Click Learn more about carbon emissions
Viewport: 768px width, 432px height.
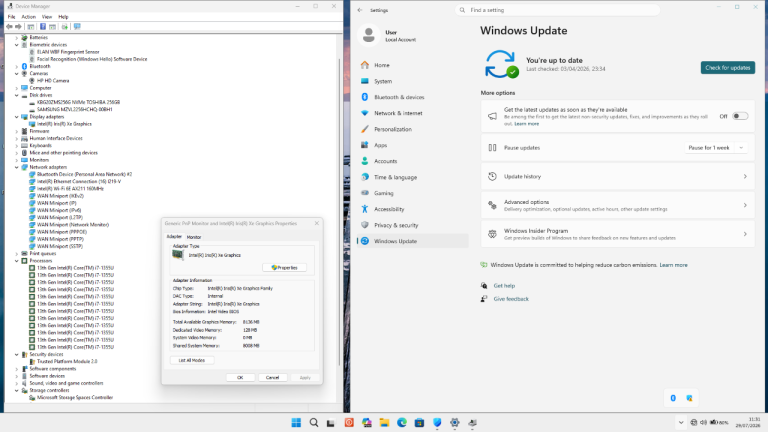[x=673, y=265]
